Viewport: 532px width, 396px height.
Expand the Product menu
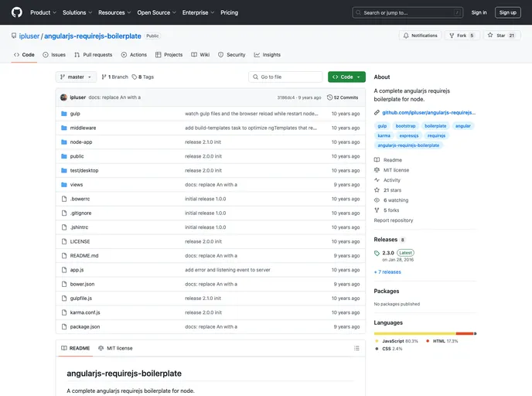43,12
